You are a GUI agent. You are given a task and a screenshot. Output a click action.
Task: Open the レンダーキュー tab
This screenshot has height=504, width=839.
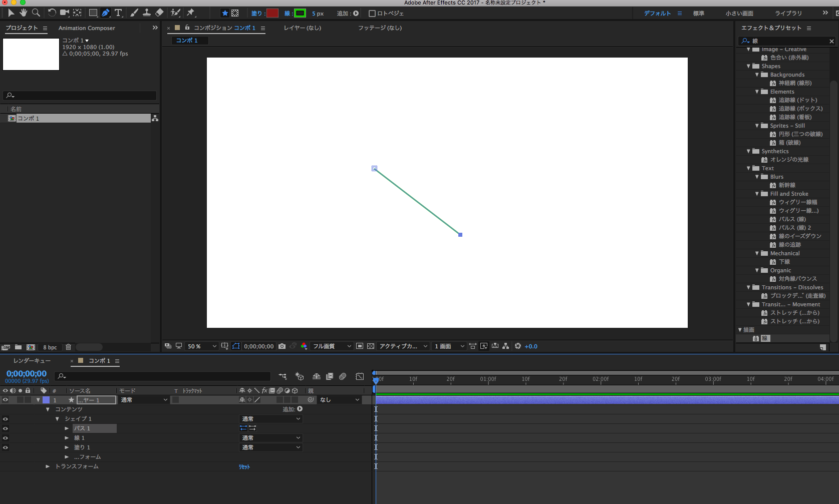[32, 361]
